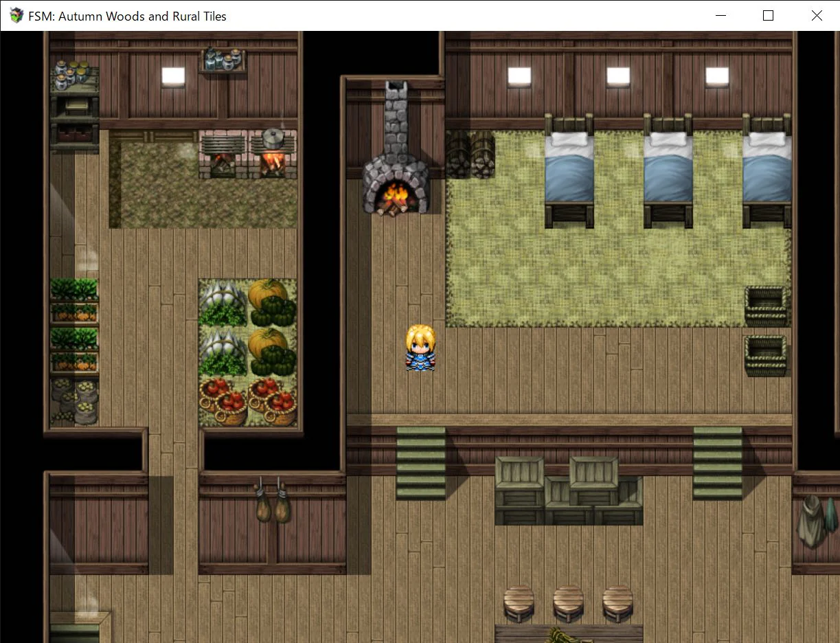Click the brick stove without a pot
Image resolution: width=840 pixels, height=643 pixels.
click(x=223, y=155)
